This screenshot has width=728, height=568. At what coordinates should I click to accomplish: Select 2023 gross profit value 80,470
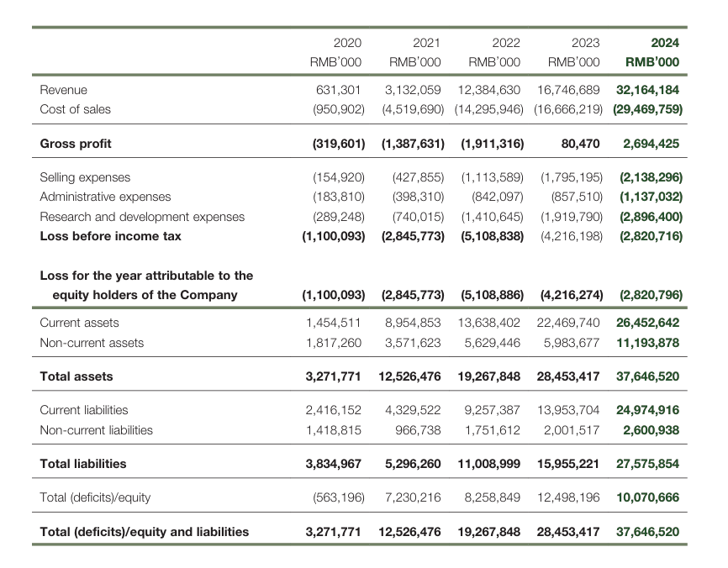580,144
